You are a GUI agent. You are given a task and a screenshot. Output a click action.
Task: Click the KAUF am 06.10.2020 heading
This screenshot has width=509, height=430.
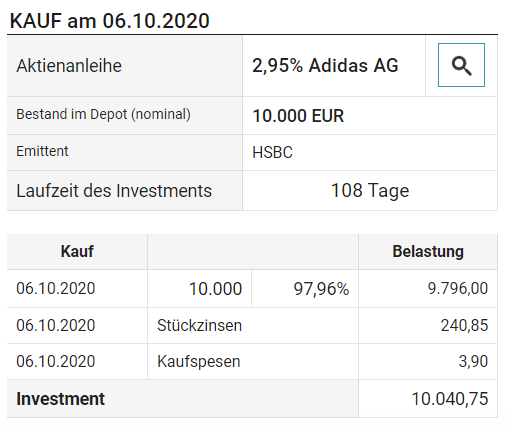coord(110,21)
